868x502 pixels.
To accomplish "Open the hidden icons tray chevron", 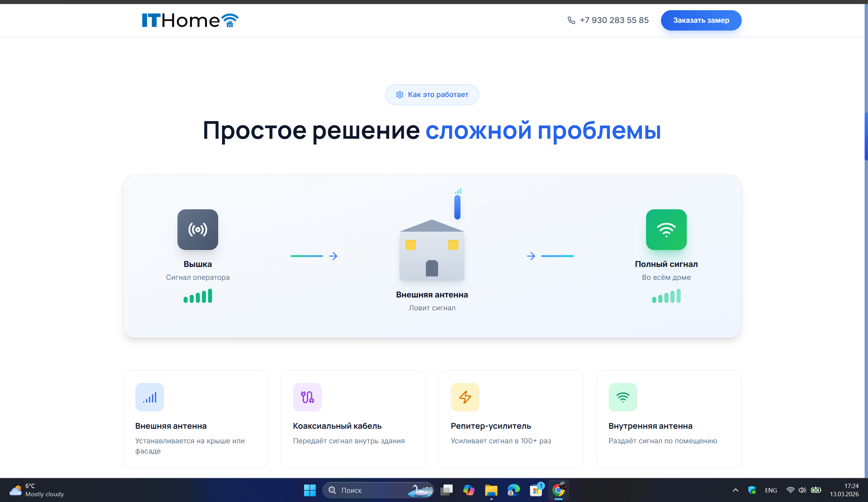I will (x=735, y=490).
